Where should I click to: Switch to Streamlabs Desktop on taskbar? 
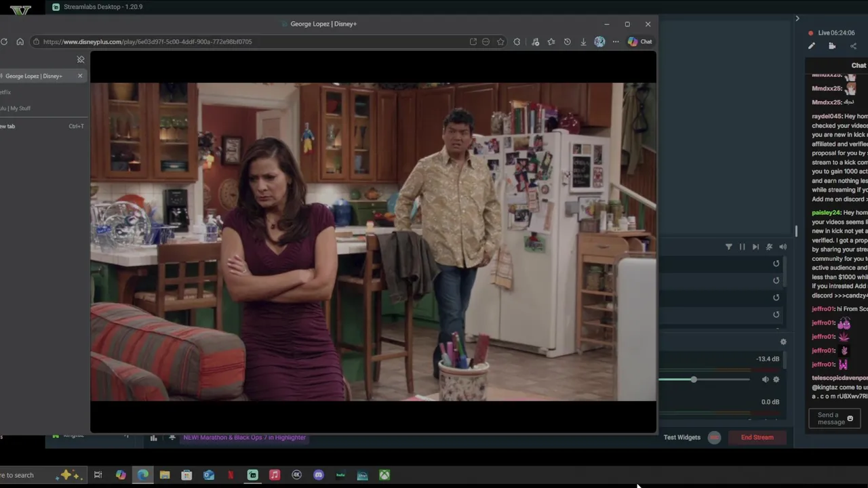coord(252,475)
